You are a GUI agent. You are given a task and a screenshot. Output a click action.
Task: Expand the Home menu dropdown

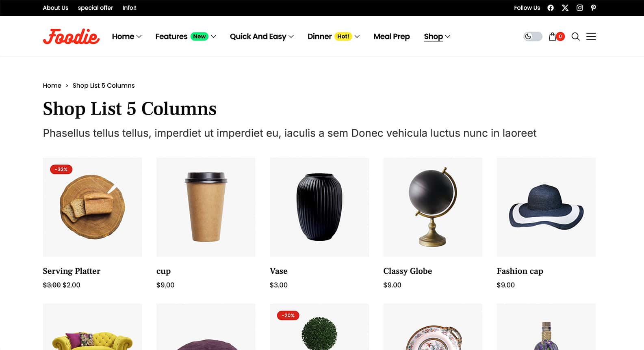pyautogui.click(x=127, y=37)
